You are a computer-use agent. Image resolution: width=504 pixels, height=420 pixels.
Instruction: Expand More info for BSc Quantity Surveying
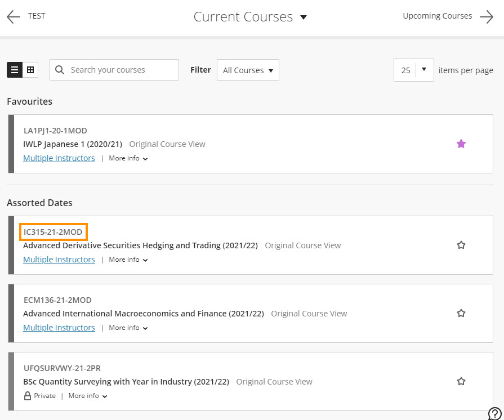[x=88, y=396]
